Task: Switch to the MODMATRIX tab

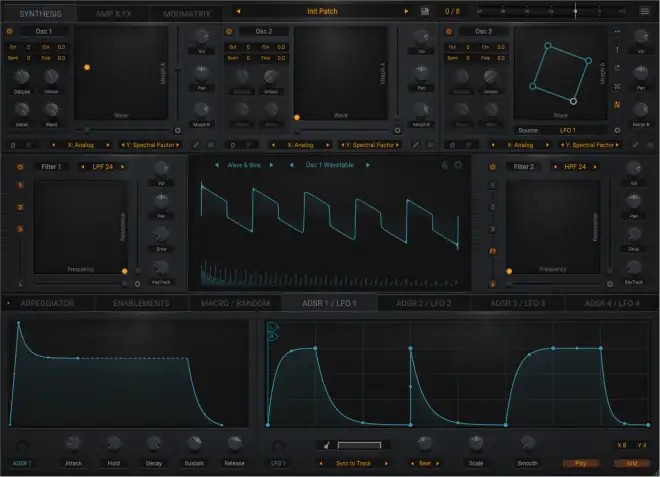Action: click(186, 13)
